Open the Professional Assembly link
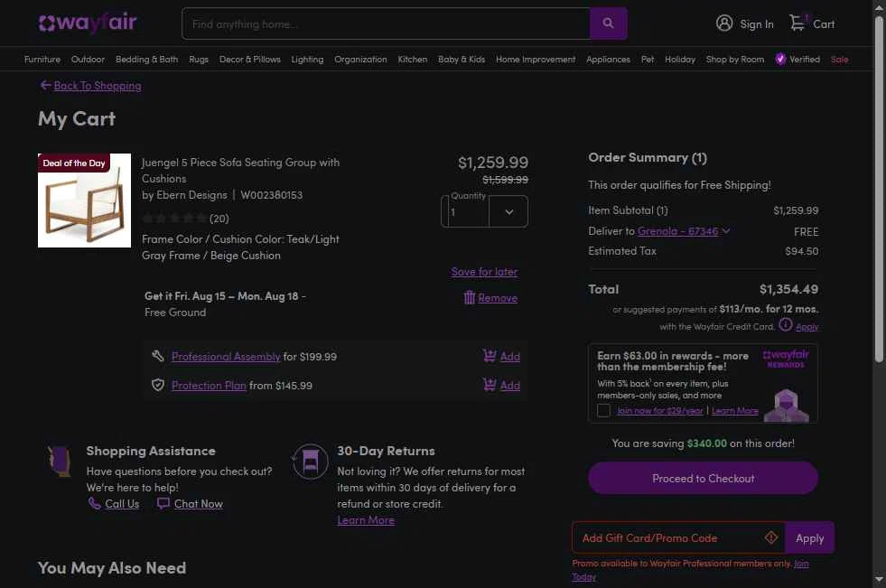Image resolution: width=886 pixels, height=588 pixels. (226, 357)
